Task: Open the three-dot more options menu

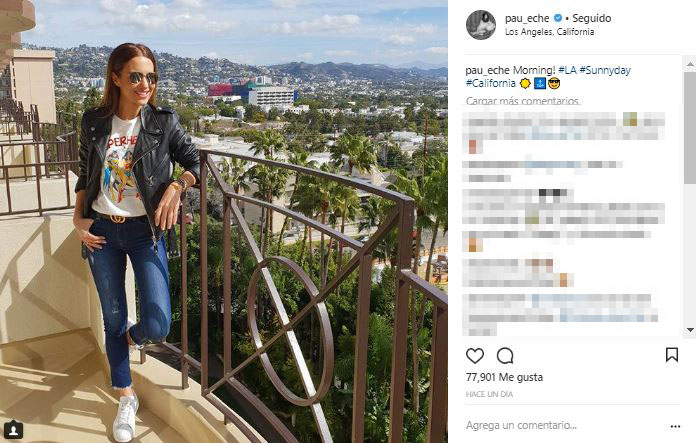Action: coord(675,427)
